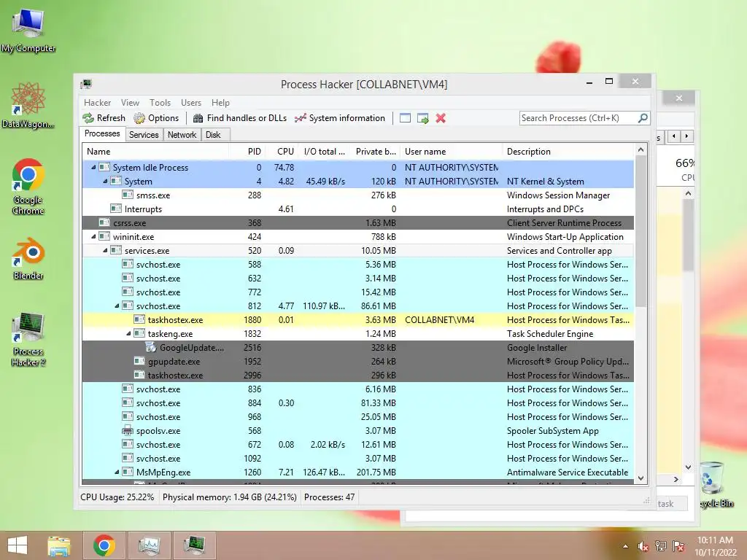Click the find window toolbar icon

[405, 118]
